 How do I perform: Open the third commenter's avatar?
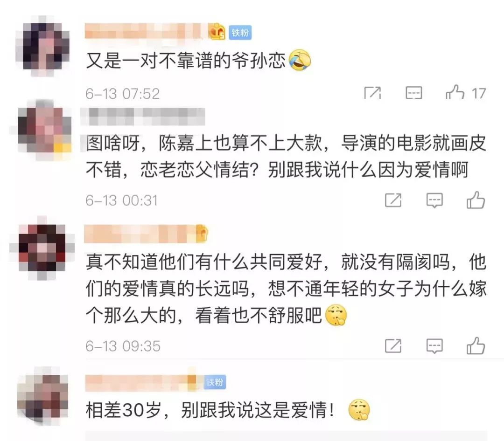point(42,248)
